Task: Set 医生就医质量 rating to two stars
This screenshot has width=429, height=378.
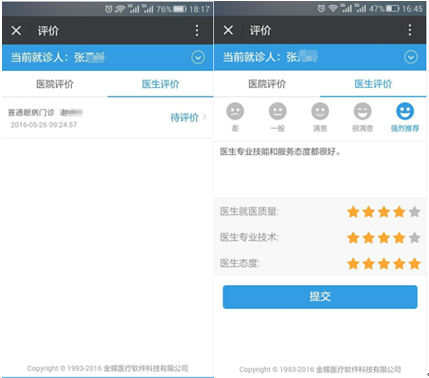Action: coord(368,212)
